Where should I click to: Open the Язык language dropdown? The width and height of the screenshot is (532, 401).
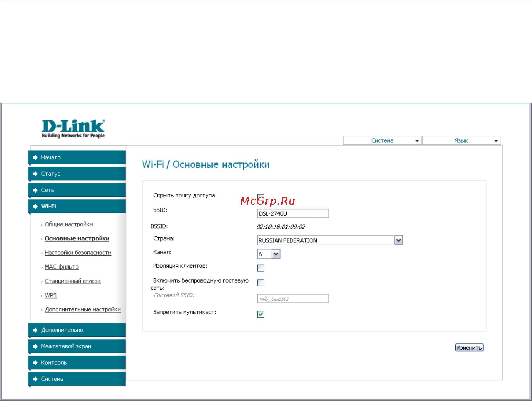click(461, 140)
